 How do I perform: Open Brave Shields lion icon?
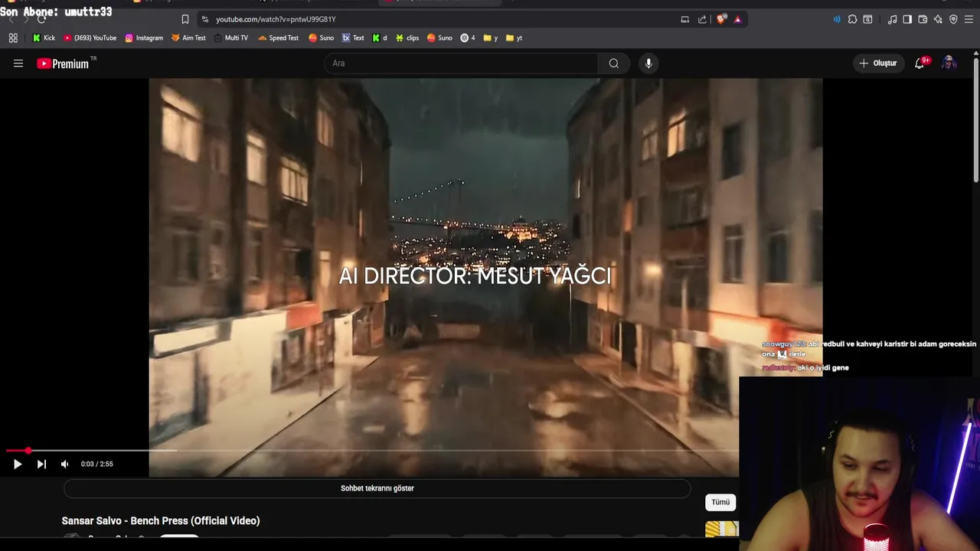click(x=721, y=19)
